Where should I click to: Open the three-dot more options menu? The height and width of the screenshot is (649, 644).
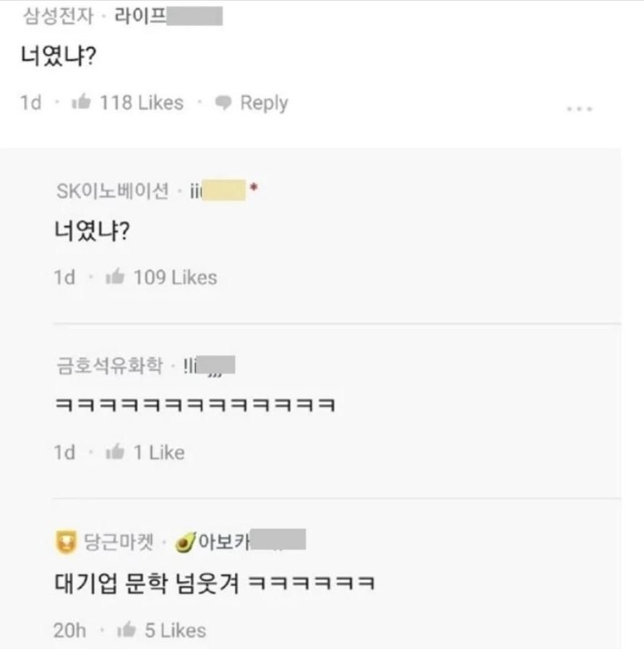point(580,109)
